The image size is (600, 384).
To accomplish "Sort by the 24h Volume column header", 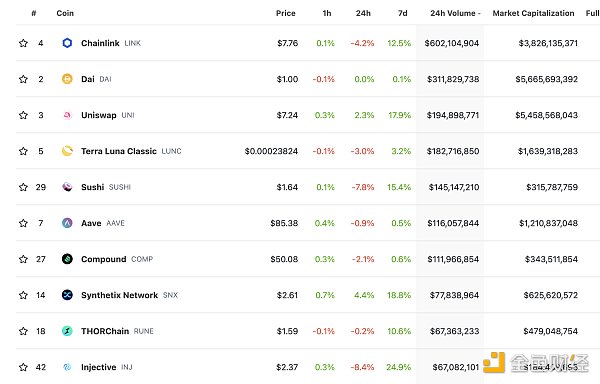I will point(455,13).
